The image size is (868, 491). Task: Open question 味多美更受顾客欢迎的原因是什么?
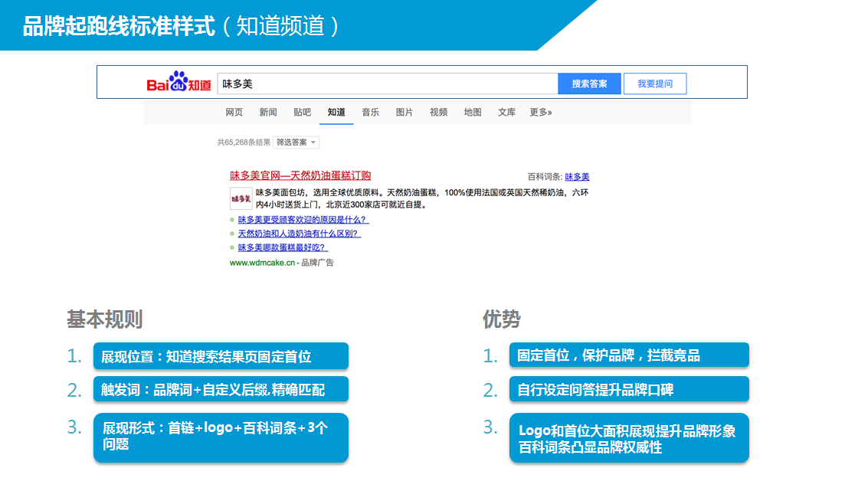tap(303, 220)
